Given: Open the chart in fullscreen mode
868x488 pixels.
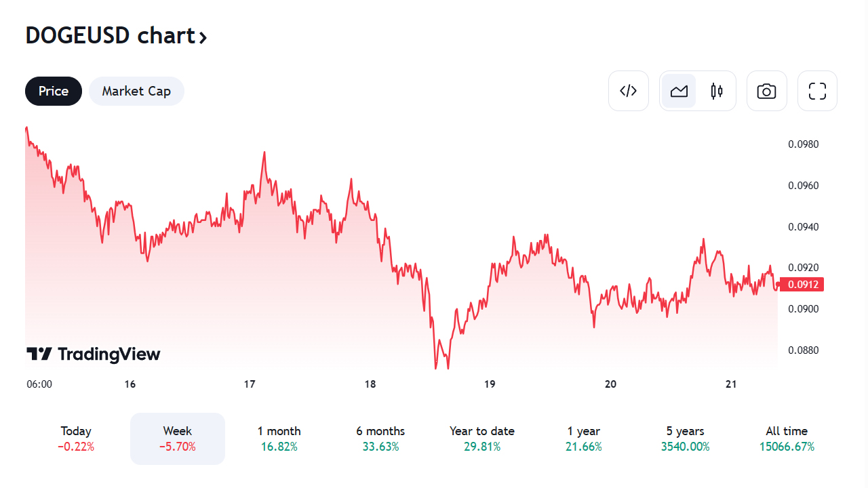Looking at the screenshot, I should [817, 91].
